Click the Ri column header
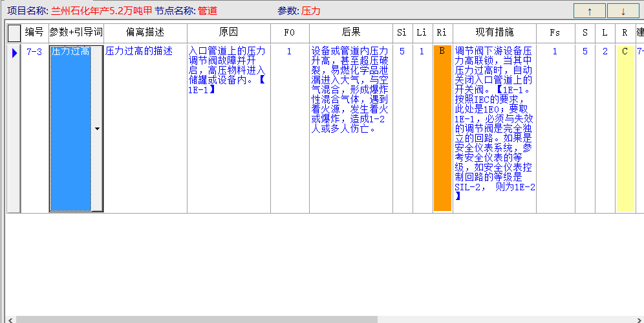This screenshot has width=644, height=323. [443, 33]
